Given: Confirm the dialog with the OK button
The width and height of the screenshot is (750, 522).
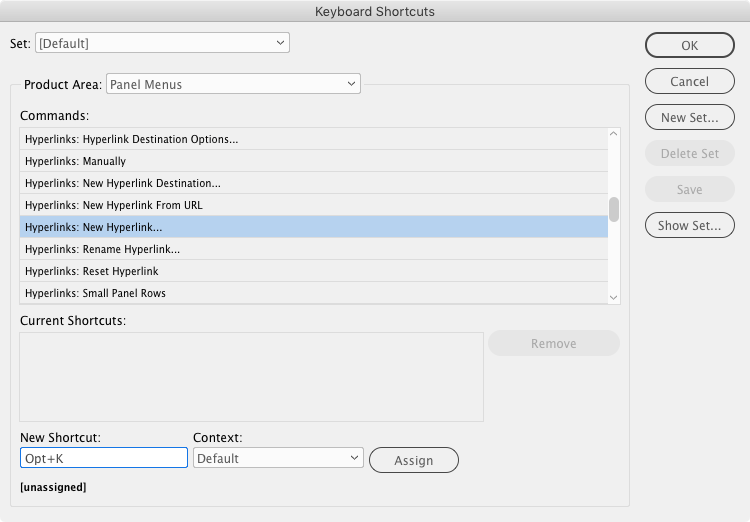Looking at the screenshot, I should pos(689,45).
